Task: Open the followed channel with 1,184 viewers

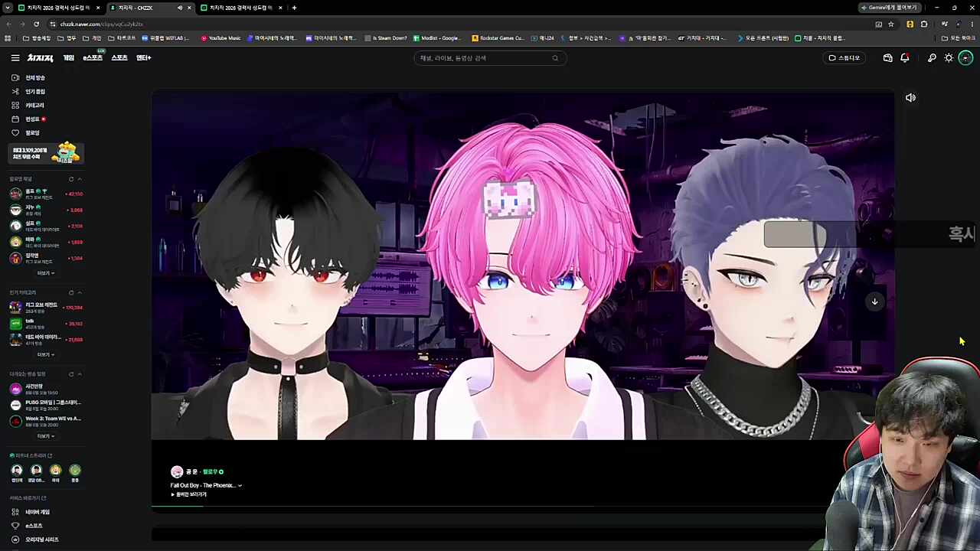Action: click(46, 258)
